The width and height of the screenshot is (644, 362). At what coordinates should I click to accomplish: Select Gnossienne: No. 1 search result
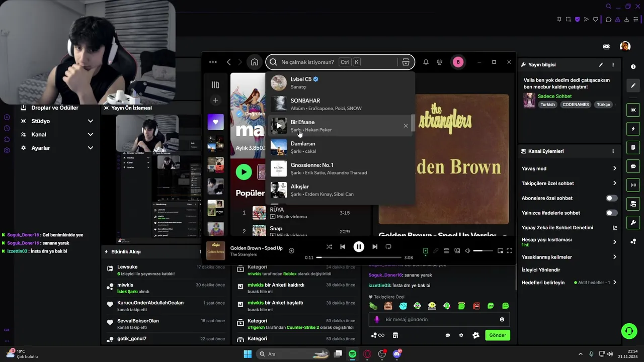[x=340, y=168]
